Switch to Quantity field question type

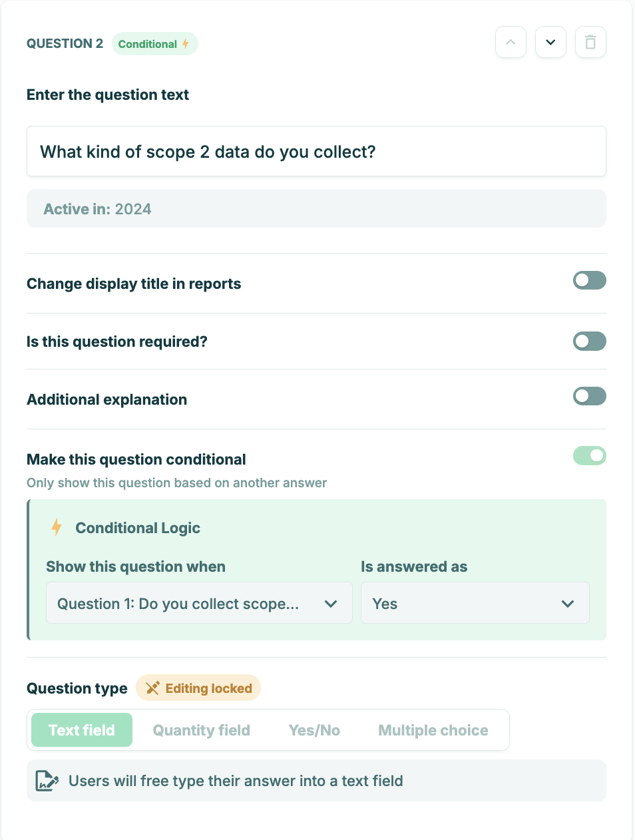point(202,730)
